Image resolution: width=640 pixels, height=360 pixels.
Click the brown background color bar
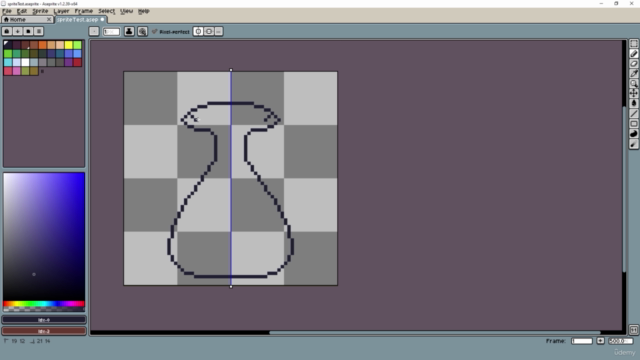(x=44, y=331)
